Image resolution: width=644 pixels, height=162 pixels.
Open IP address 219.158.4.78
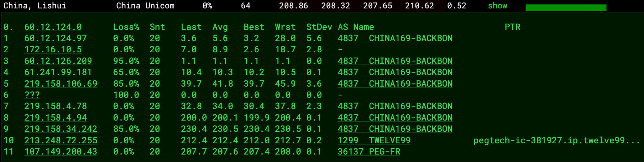click(x=56, y=106)
